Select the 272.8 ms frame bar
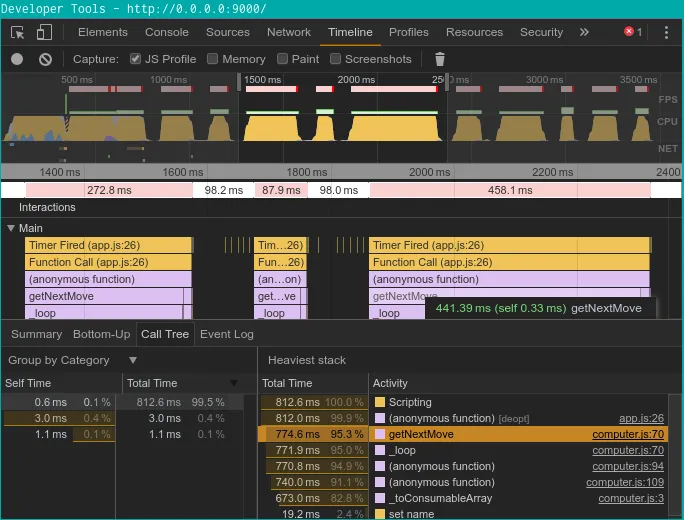The height and width of the screenshot is (520, 684). click(109, 190)
